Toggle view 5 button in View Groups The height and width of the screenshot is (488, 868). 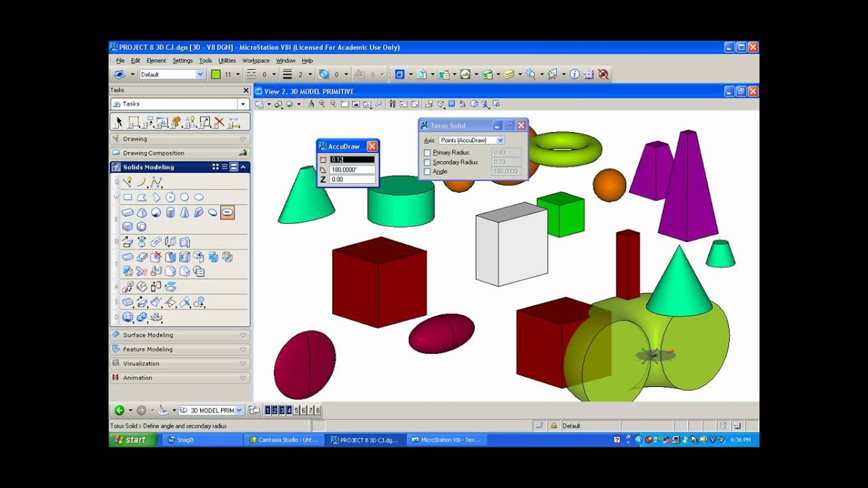296,410
